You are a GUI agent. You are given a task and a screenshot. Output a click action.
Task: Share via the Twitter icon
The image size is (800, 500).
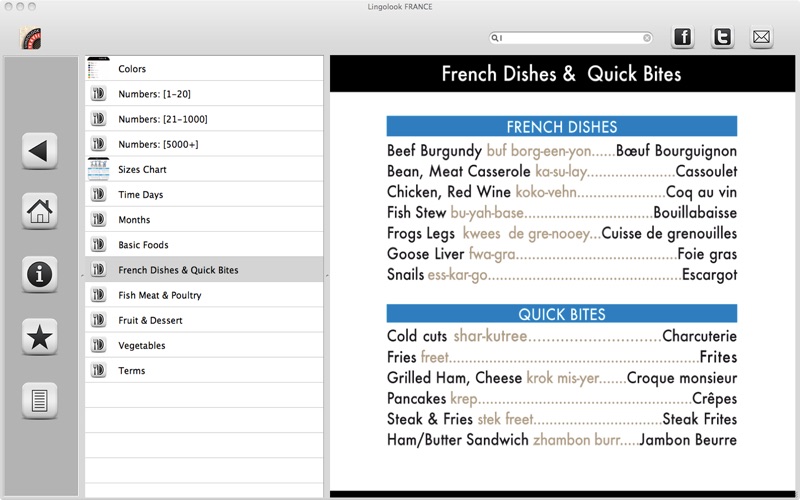tap(722, 38)
